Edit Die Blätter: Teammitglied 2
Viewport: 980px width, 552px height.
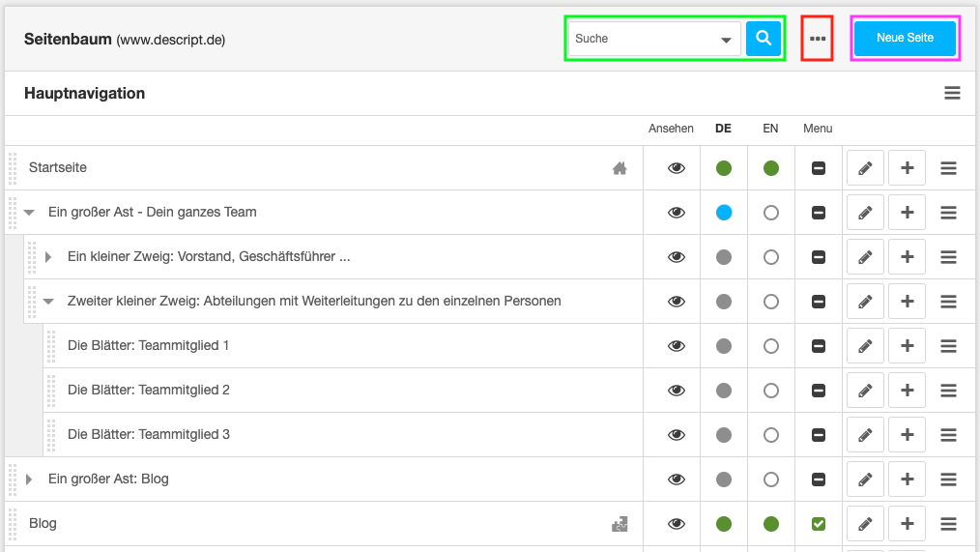pos(865,391)
